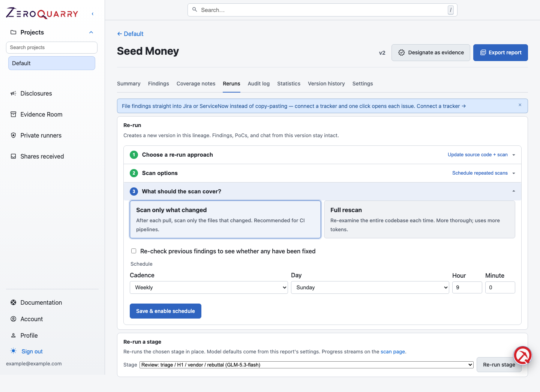Open the Version history tab
The width and height of the screenshot is (540, 392).
(326, 84)
